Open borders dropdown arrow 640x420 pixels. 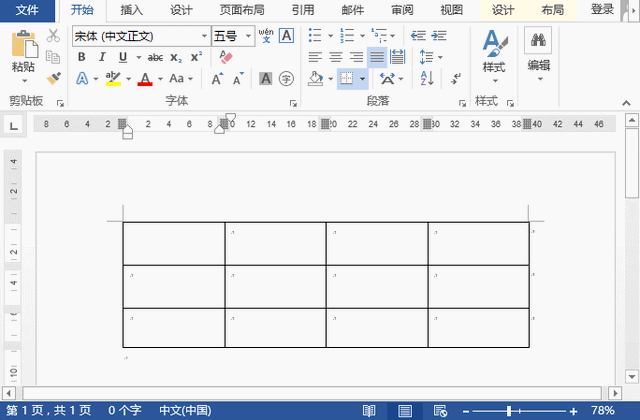362,78
